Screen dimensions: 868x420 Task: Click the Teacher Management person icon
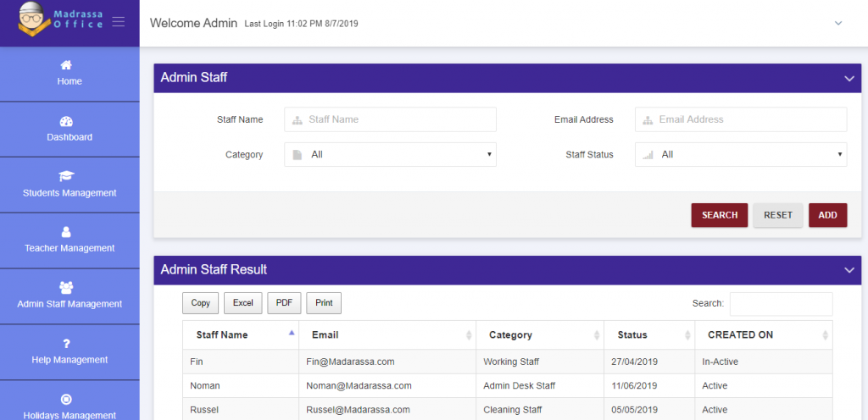pyautogui.click(x=67, y=232)
